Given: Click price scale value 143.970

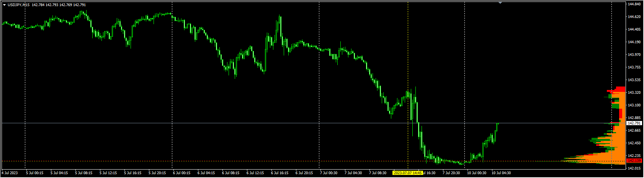Looking at the screenshot, I should (x=634, y=55).
